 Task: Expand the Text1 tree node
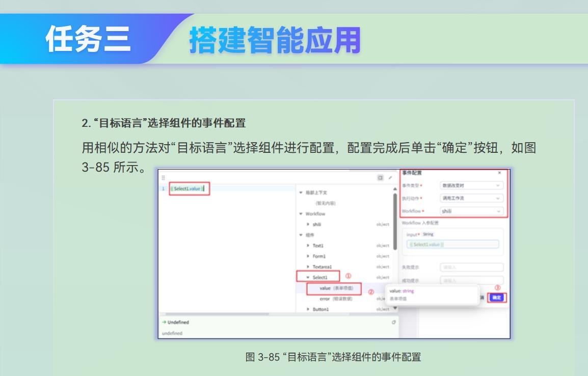pyautogui.click(x=308, y=246)
